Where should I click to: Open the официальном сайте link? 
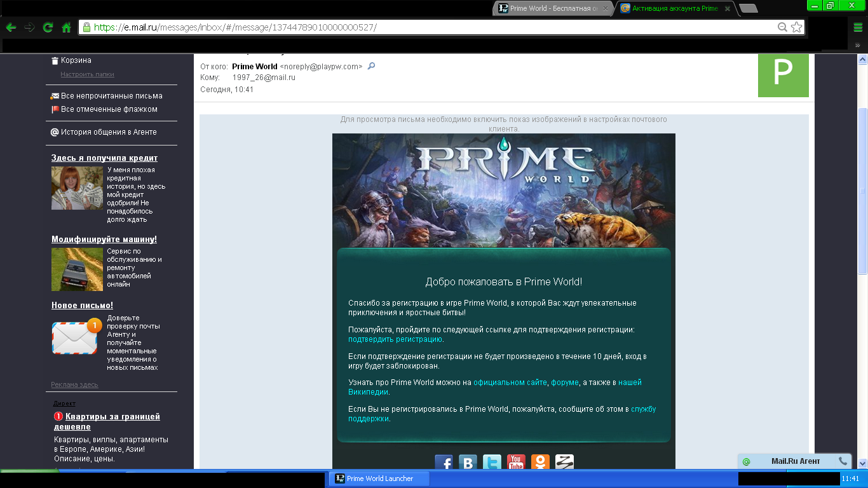point(510,383)
